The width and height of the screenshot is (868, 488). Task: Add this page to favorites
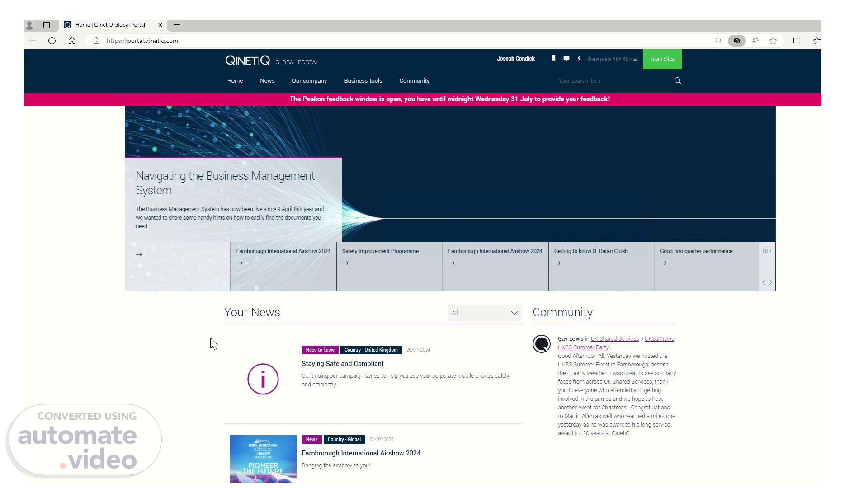point(773,41)
